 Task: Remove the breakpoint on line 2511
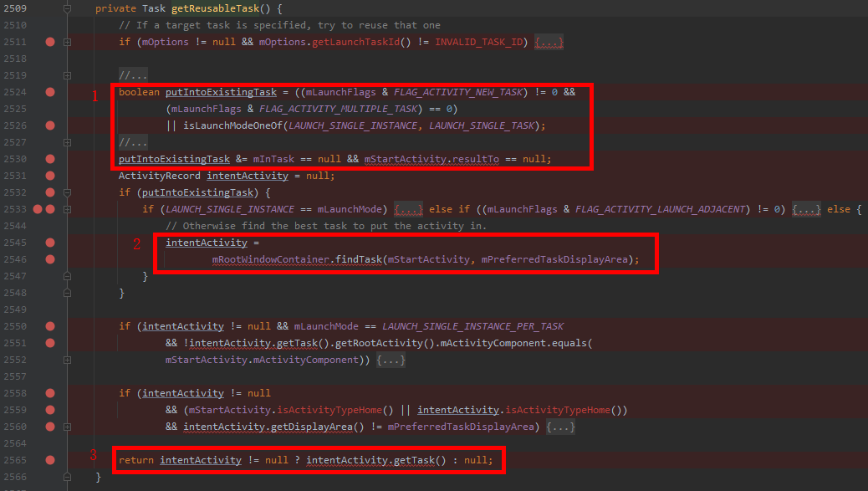click(50, 42)
